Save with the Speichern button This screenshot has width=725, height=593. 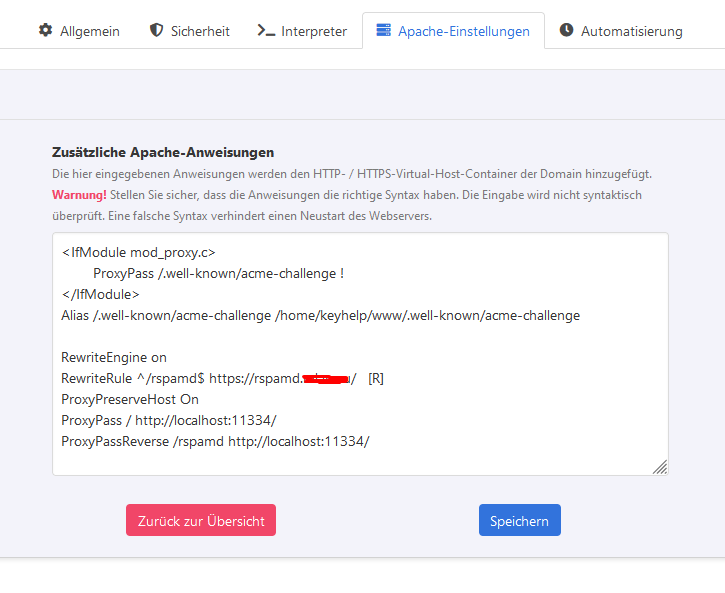pos(519,520)
